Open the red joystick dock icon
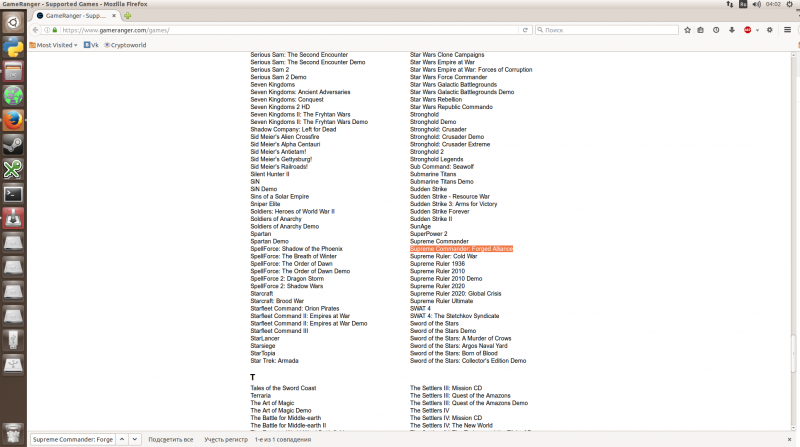Image resolution: width=800 pixels, height=447 pixels. (13, 218)
